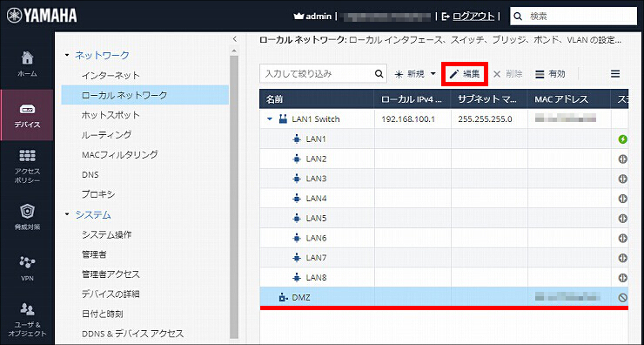The image size is (644, 345).
Task: Click the サブネット マ... column header
Action: pyautogui.click(x=489, y=99)
